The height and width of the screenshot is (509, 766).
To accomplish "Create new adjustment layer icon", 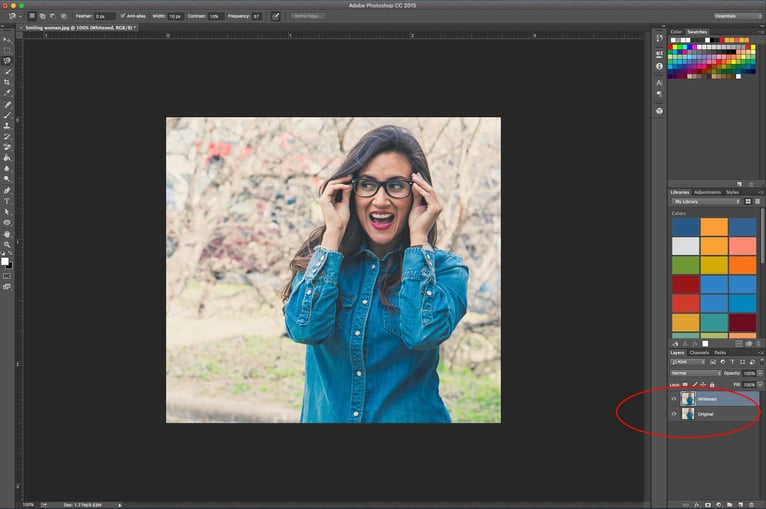I will click(719, 505).
